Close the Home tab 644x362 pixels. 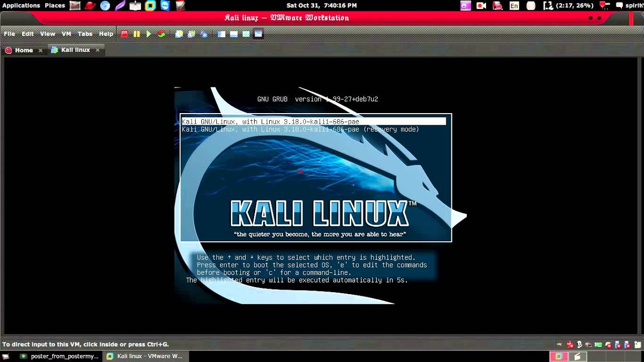(40, 50)
